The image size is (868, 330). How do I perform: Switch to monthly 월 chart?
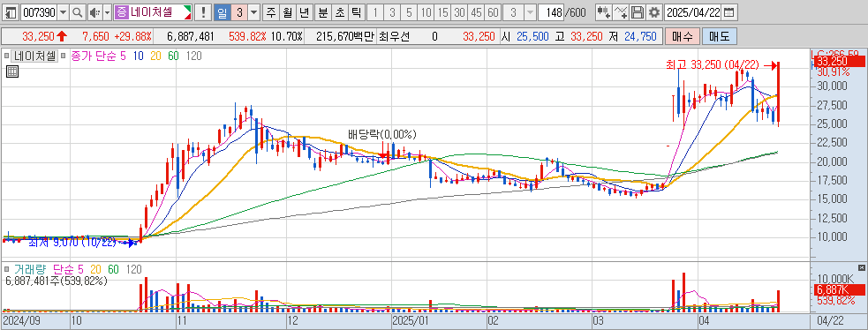click(x=287, y=12)
